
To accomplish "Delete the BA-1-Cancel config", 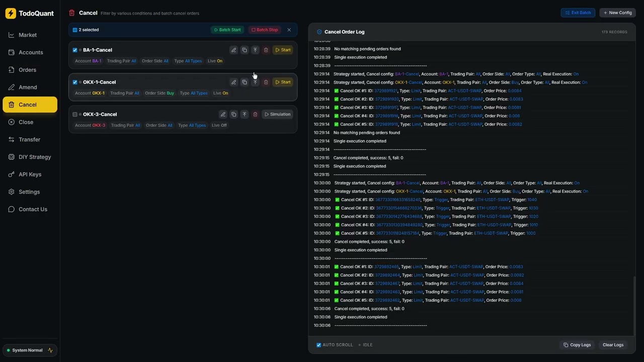I will coord(266,50).
